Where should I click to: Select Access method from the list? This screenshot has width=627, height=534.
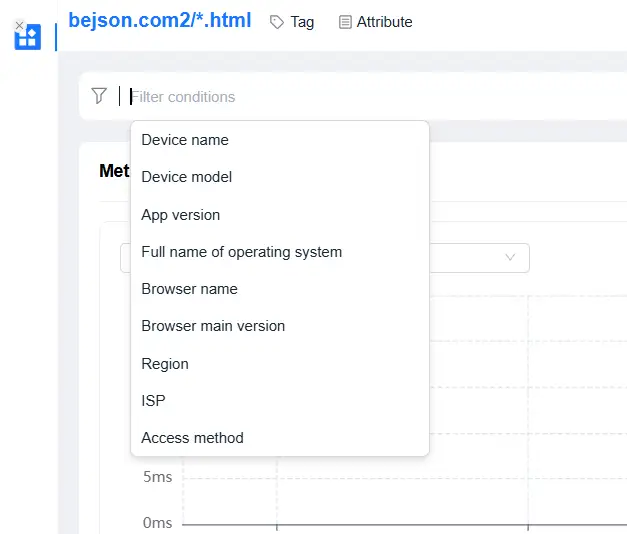click(x=193, y=438)
